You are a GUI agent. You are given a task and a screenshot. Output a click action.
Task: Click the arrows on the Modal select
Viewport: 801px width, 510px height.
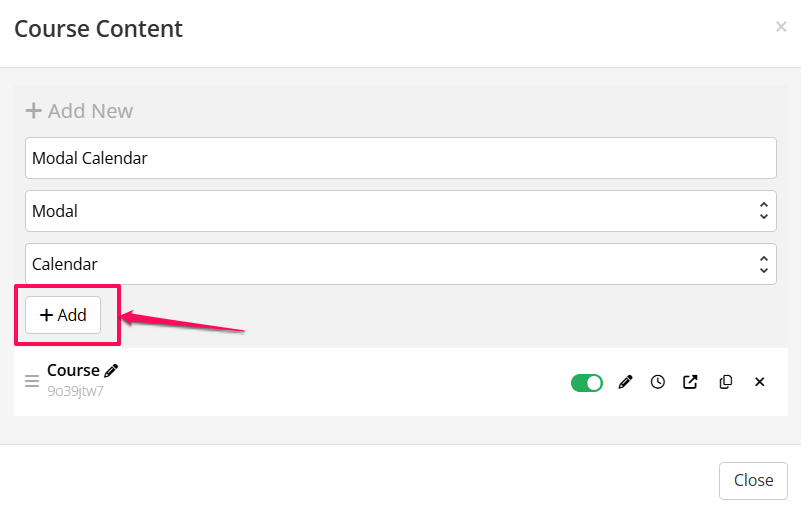[763, 211]
